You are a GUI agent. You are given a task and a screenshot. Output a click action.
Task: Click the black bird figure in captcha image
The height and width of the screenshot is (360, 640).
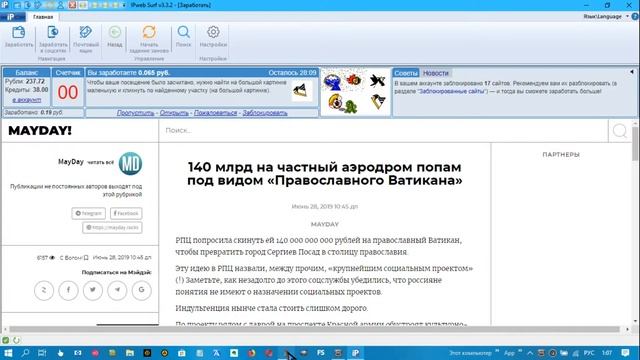click(x=378, y=80)
